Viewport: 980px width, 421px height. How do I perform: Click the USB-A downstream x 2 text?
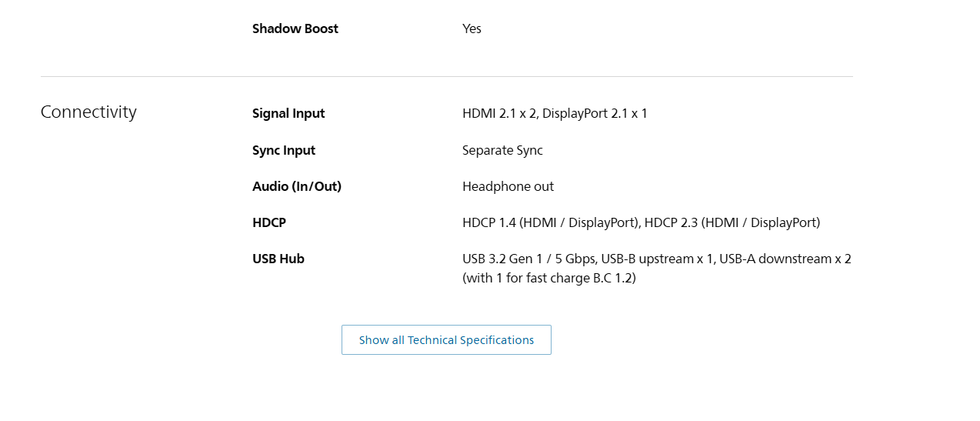click(785, 259)
